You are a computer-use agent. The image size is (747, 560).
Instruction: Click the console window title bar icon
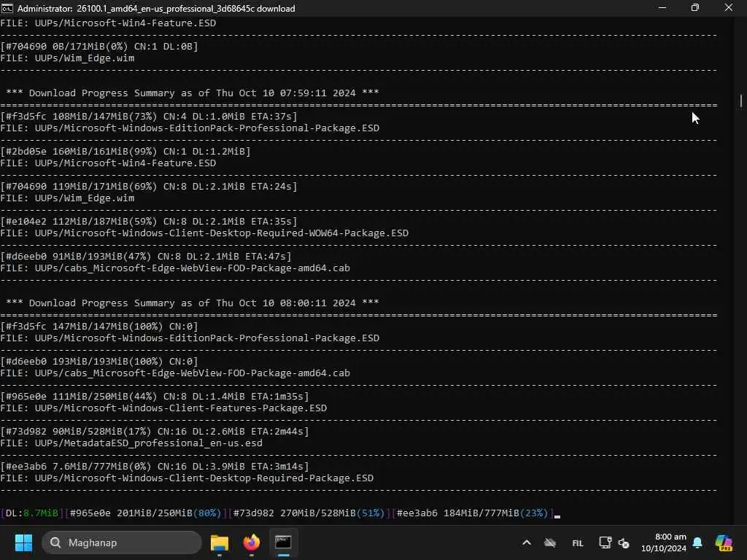point(7,8)
